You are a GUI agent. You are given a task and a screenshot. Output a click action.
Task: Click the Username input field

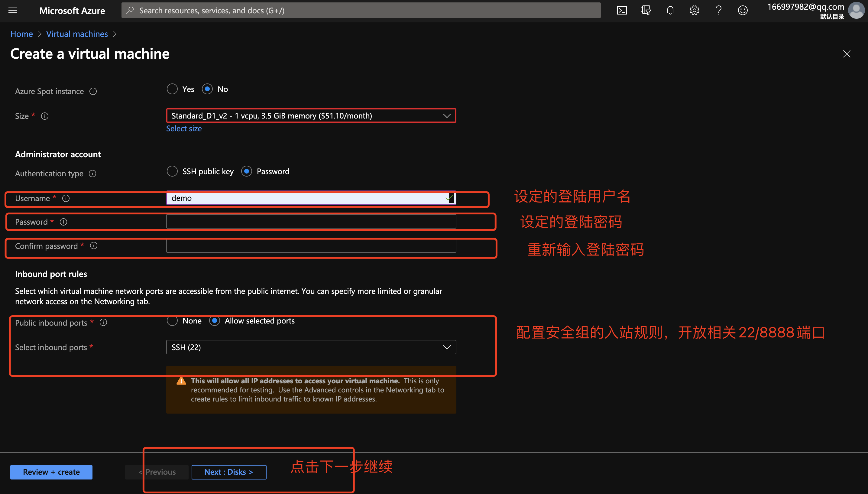coord(311,198)
